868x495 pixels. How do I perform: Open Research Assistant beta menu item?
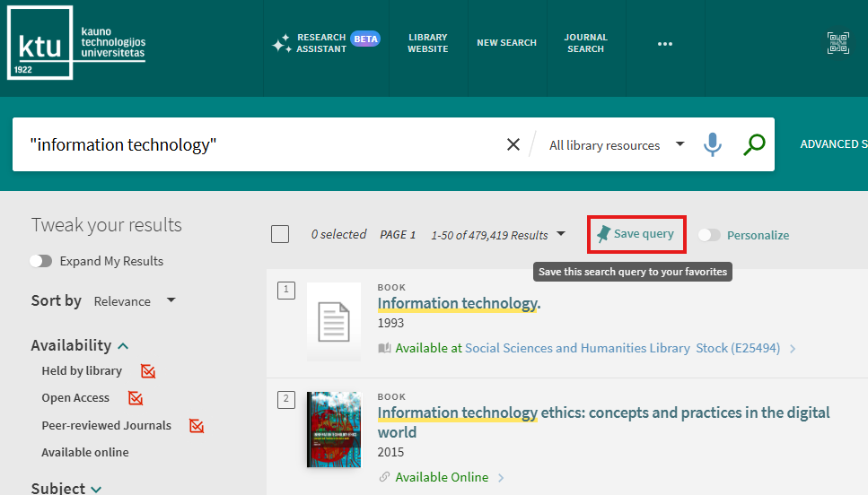coord(325,43)
